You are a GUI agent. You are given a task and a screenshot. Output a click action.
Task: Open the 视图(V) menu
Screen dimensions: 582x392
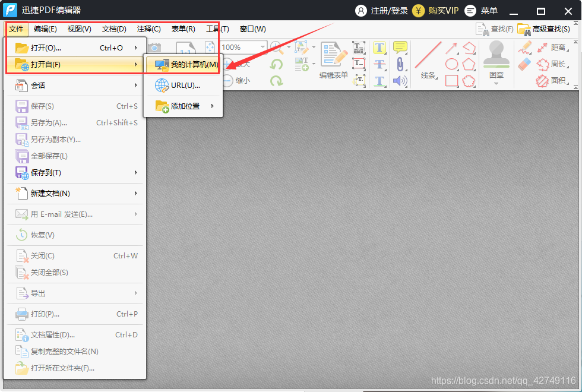tap(80, 29)
